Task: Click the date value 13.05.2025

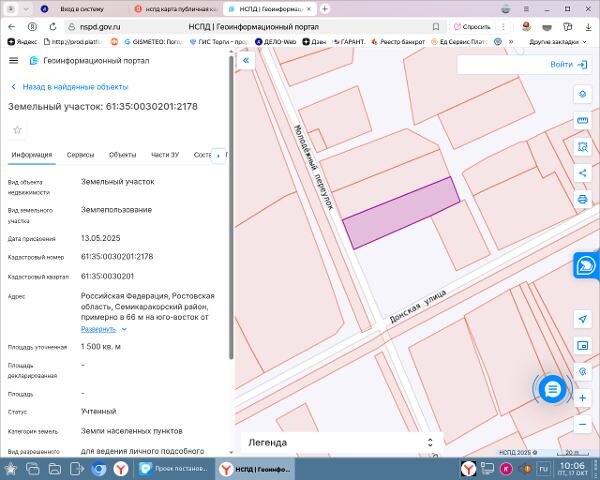Action: 101,238
